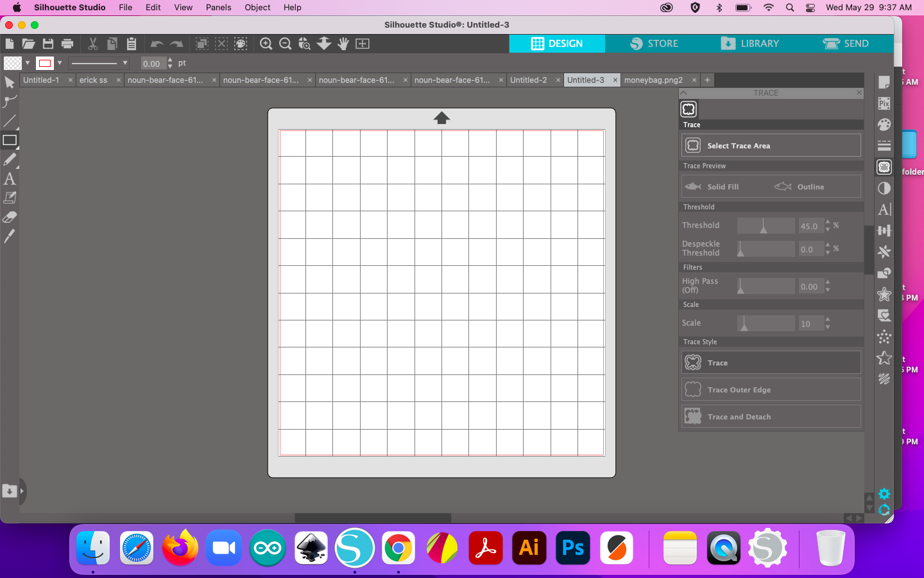Expand the library drawer arrow
The height and width of the screenshot is (578, 924).
tap(22, 491)
